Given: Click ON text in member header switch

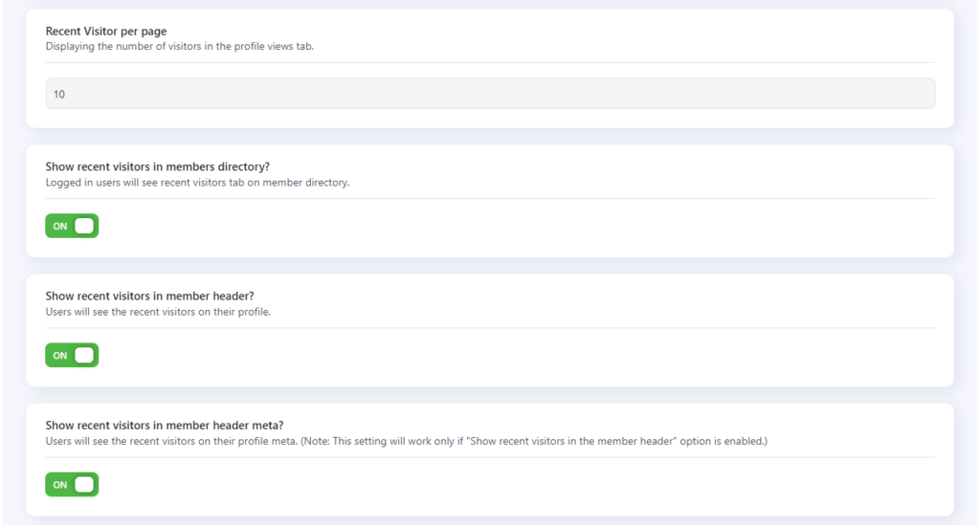Looking at the screenshot, I should (x=60, y=355).
